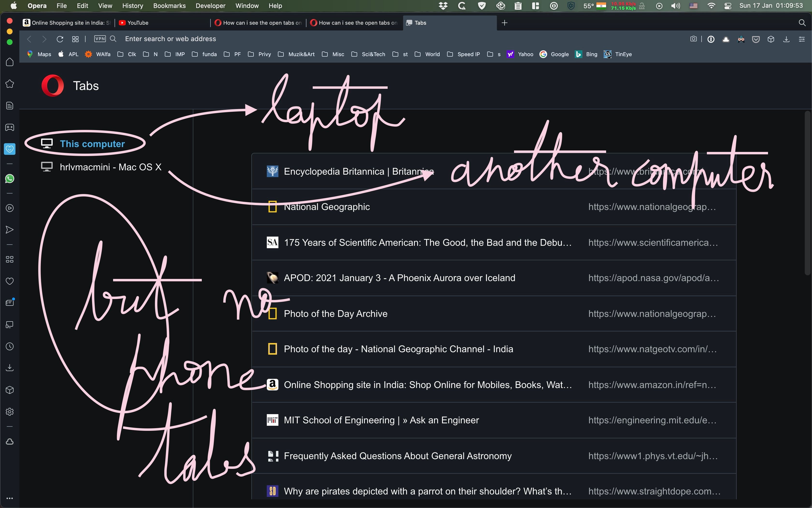Screen dimensions: 812x508
Task: Open the History menu
Action: click(x=132, y=6)
